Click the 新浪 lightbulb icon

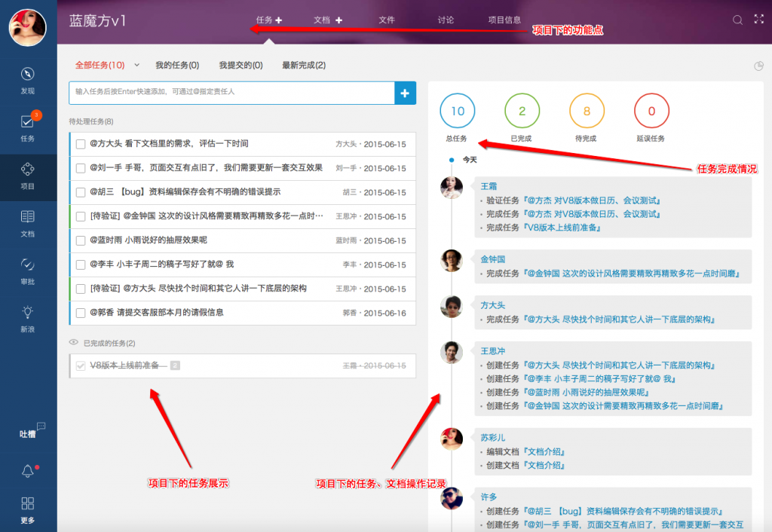28,312
